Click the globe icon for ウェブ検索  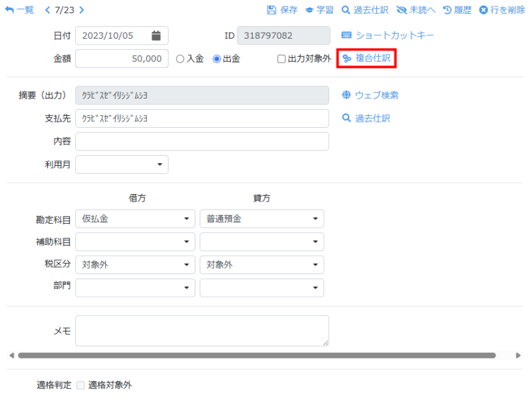(x=346, y=95)
